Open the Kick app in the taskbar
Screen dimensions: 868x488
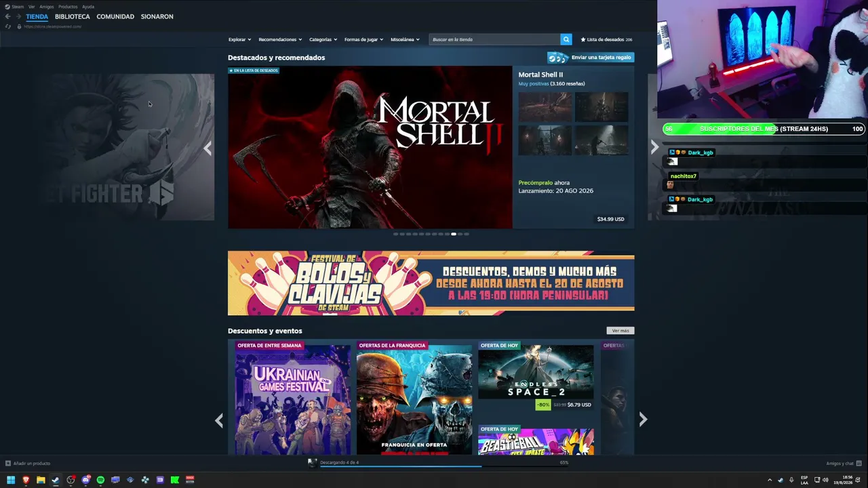click(175, 480)
